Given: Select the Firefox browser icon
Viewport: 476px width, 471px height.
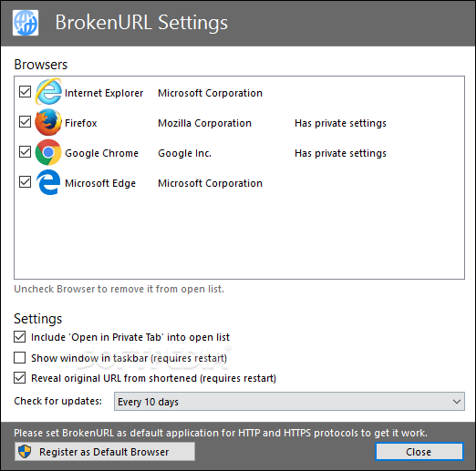Looking at the screenshot, I should [48, 122].
